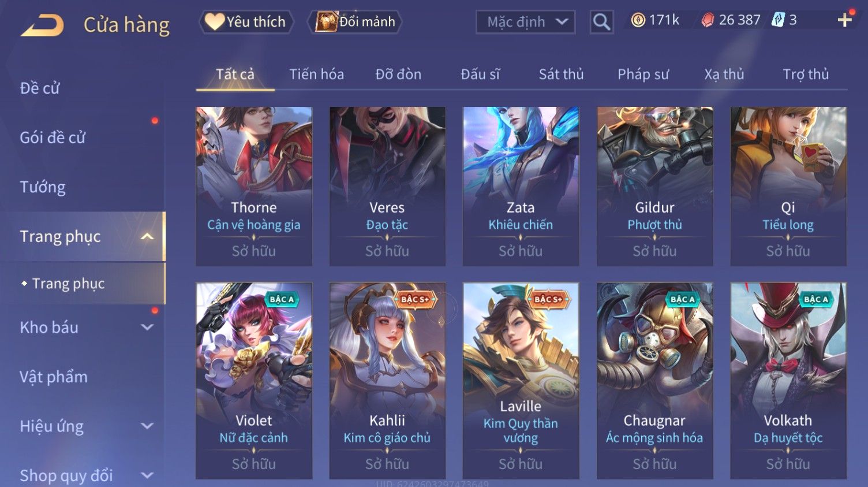Open Gói đề cử in the sidebar
Viewport: 868px width, 487px height.
[x=53, y=137]
